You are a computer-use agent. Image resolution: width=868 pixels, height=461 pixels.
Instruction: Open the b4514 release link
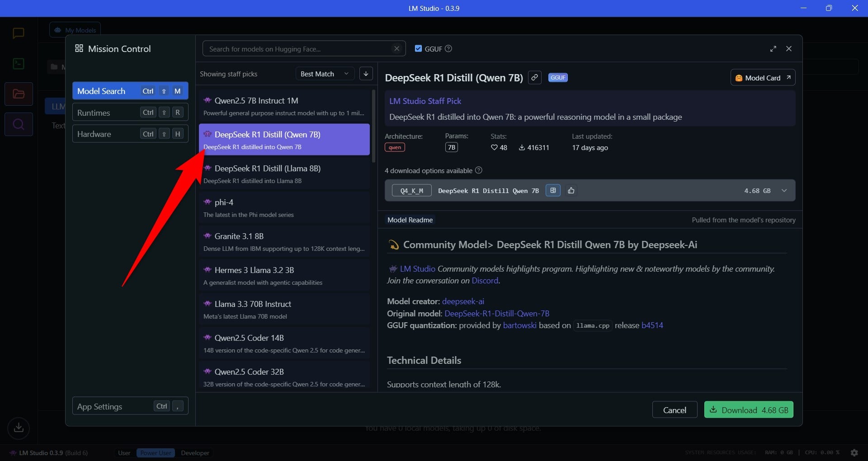(652, 325)
